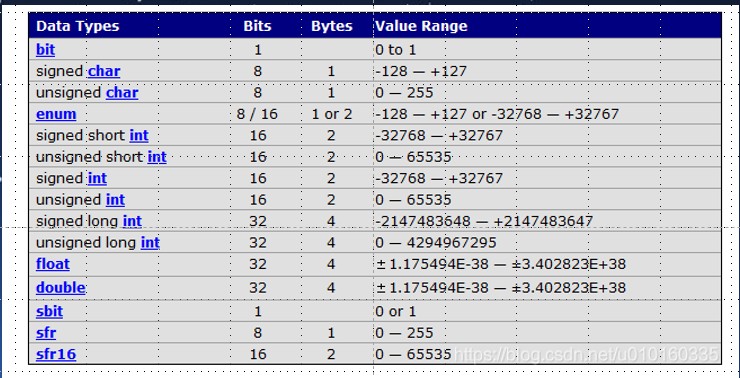Select the bits value '1' in sbit row
The width and height of the screenshot is (740, 378).
pyautogui.click(x=257, y=311)
